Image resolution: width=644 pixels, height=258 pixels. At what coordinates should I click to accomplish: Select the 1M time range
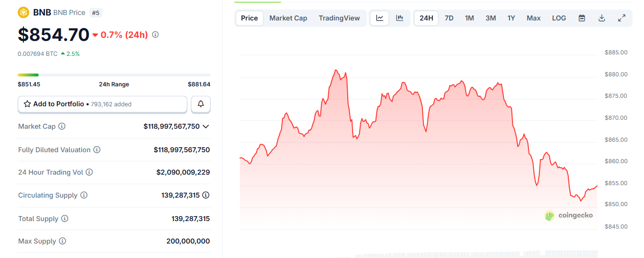pyautogui.click(x=469, y=18)
